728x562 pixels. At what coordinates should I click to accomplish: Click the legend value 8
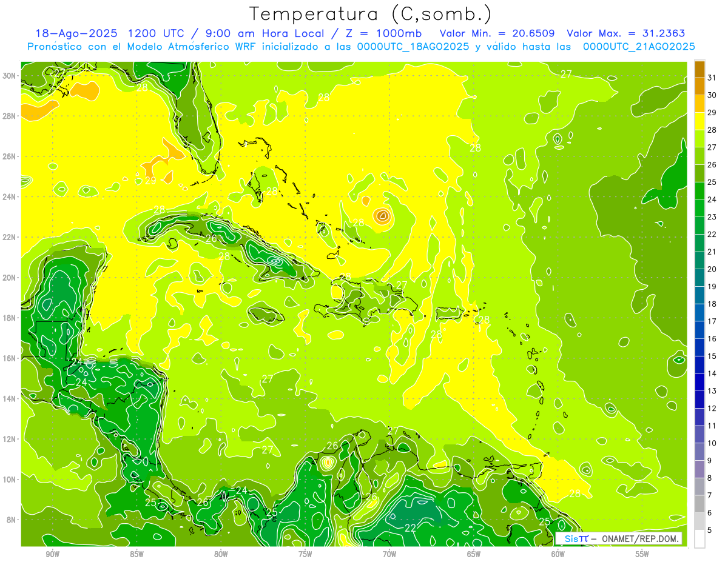[x=710, y=478]
